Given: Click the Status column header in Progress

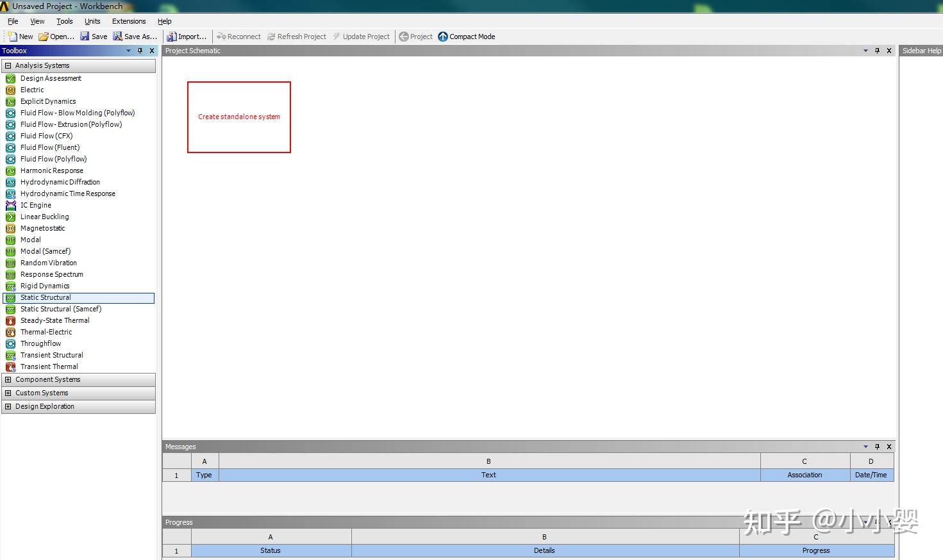Looking at the screenshot, I should (271, 550).
